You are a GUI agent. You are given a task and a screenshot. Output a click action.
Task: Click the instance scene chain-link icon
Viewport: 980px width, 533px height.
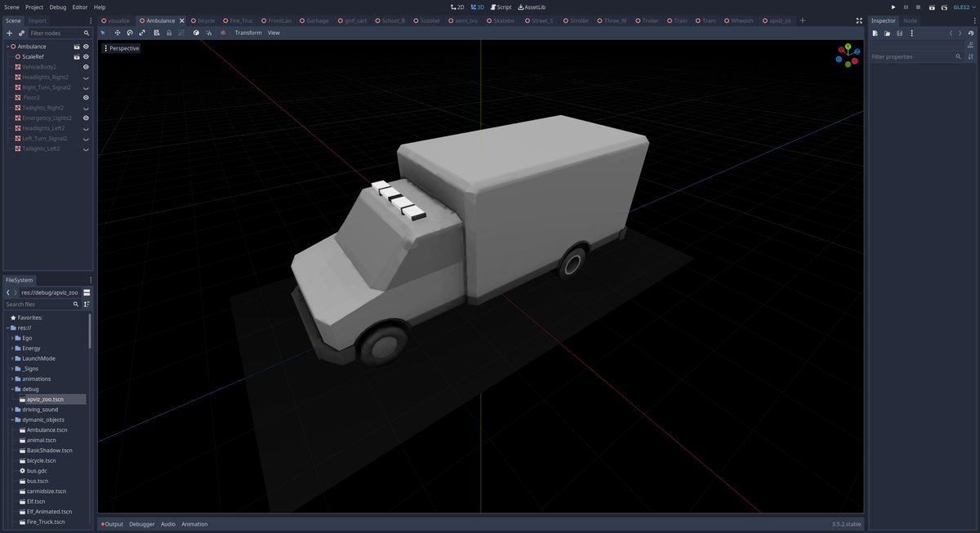pos(21,33)
